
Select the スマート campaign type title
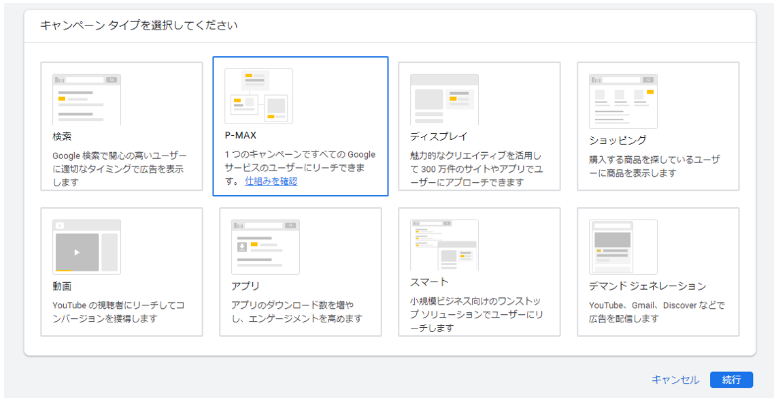tap(429, 282)
